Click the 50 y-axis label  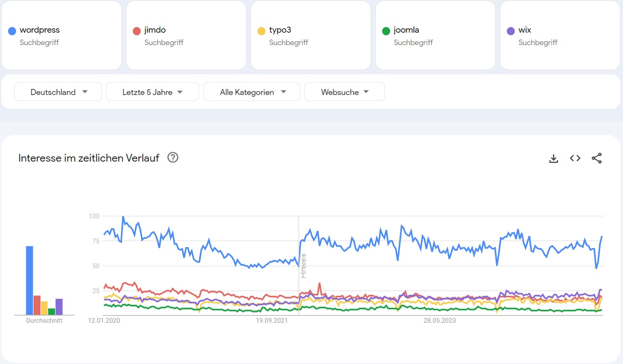(x=96, y=266)
